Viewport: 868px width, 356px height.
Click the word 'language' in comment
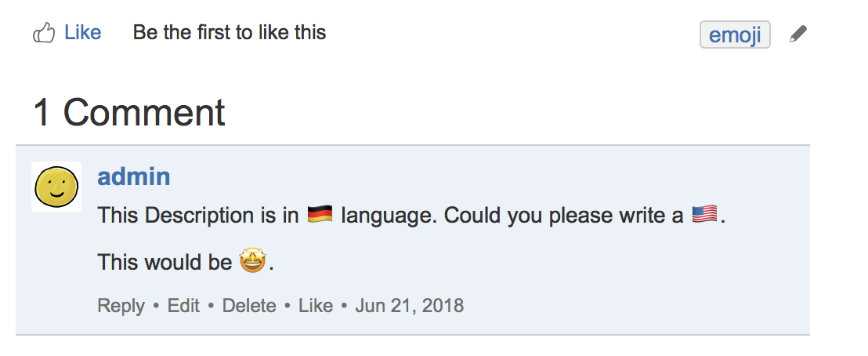(387, 215)
